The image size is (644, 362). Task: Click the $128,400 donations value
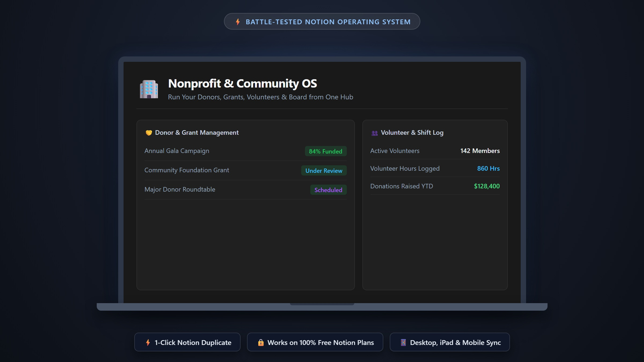point(487,186)
